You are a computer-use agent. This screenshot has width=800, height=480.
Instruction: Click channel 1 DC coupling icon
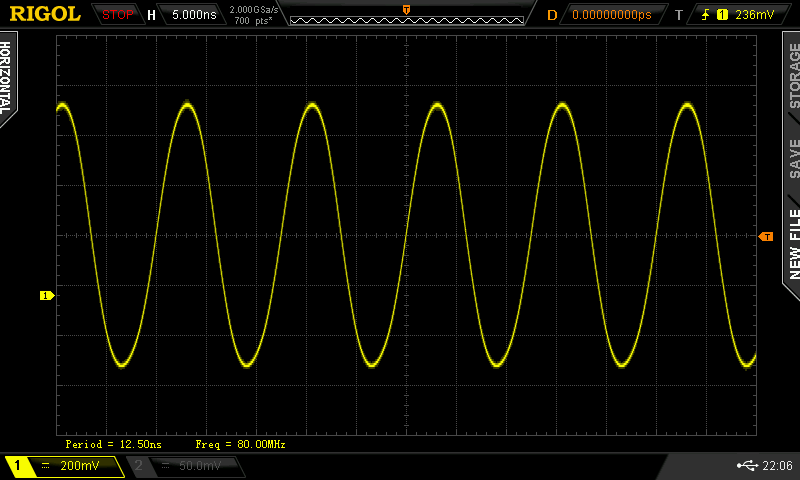point(45,465)
